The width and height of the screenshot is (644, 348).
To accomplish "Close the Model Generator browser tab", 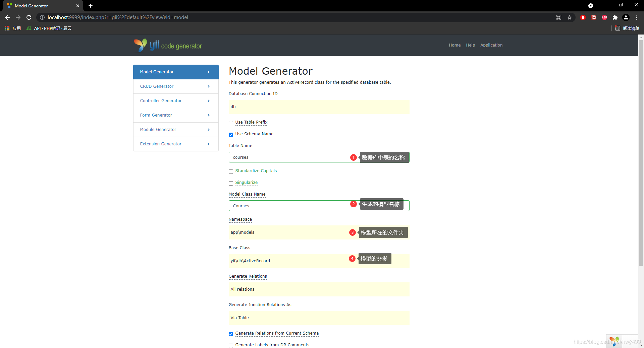I will [x=78, y=6].
